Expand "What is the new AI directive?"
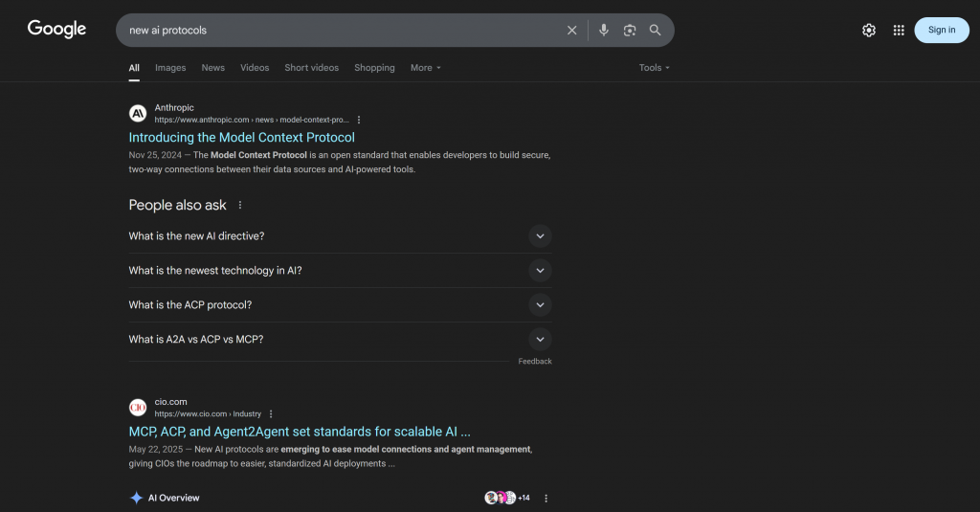980x512 pixels. tap(540, 236)
